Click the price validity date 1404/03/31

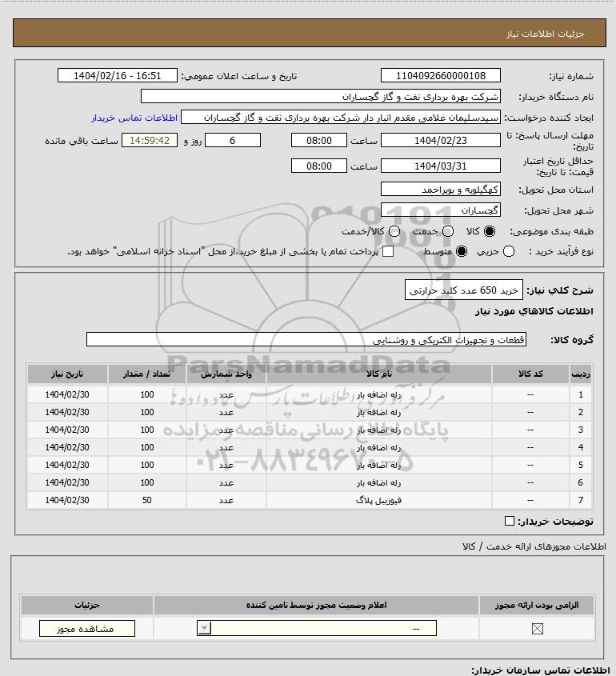pyautogui.click(x=441, y=166)
